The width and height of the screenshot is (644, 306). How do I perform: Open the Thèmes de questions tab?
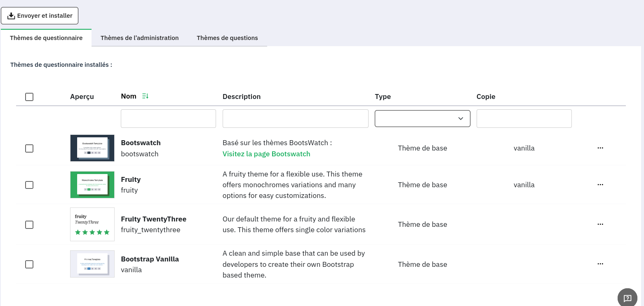point(227,38)
